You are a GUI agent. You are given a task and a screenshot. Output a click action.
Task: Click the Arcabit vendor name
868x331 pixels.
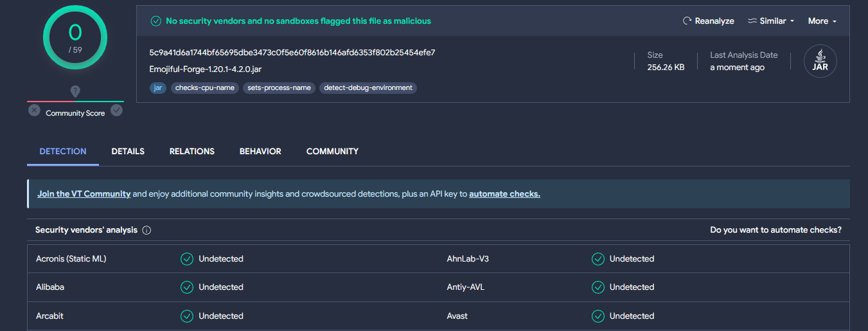pos(49,316)
